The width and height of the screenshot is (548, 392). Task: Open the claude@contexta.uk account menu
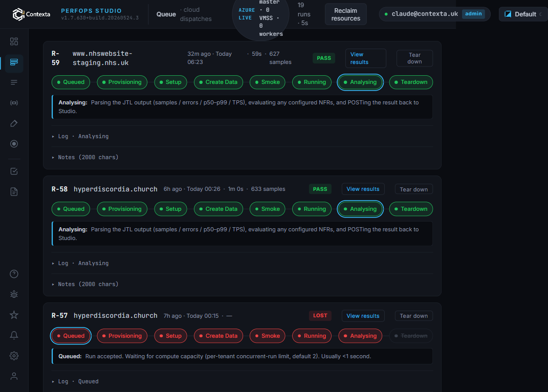click(x=434, y=14)
